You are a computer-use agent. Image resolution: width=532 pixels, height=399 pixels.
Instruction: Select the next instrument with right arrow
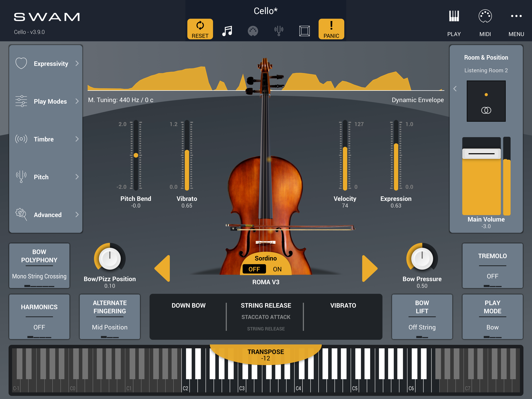[x=370, y=268]
